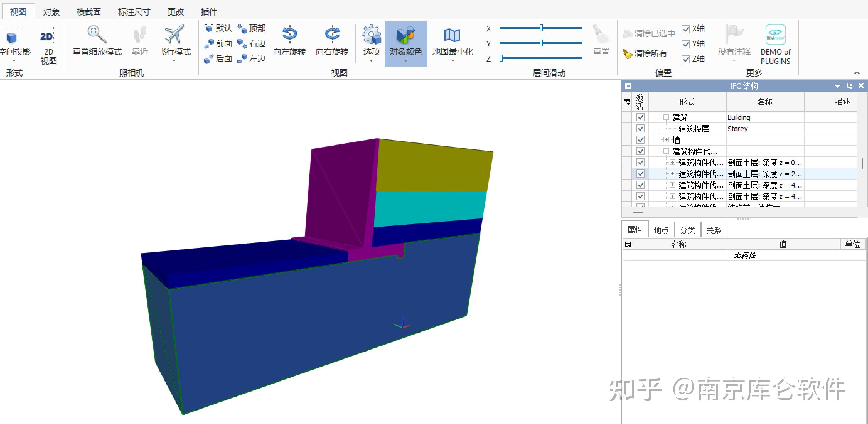Switch to the 横截面 ribbon tab
868x424 pixels.
88,12
